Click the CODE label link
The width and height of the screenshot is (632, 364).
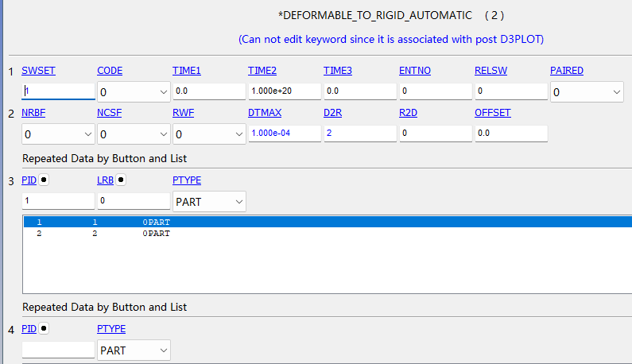point(110,71)
